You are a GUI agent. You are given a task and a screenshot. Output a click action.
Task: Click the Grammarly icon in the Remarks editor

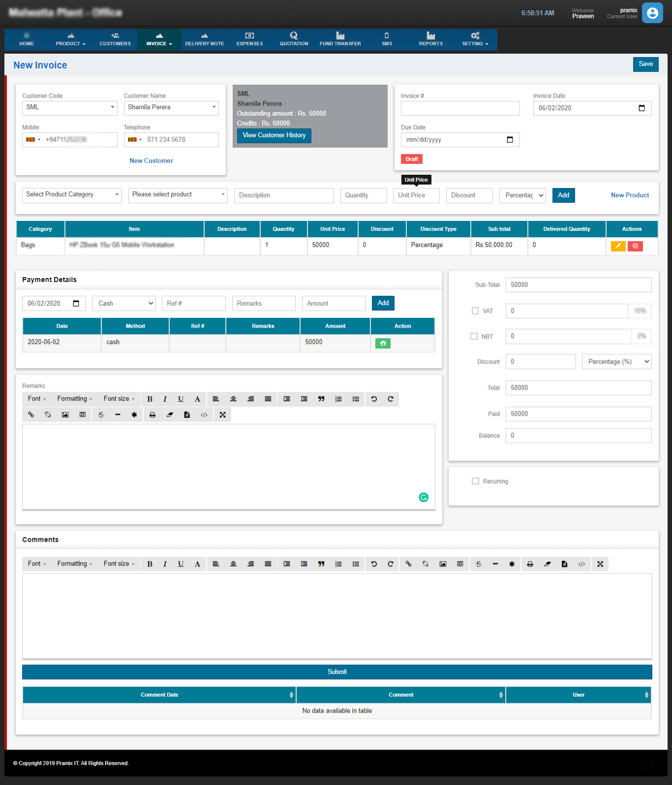point(424,497)
